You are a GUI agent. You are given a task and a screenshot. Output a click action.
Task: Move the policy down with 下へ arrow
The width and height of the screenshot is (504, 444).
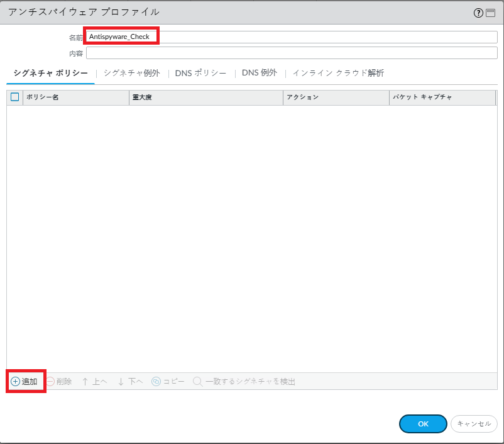[121, 382]
